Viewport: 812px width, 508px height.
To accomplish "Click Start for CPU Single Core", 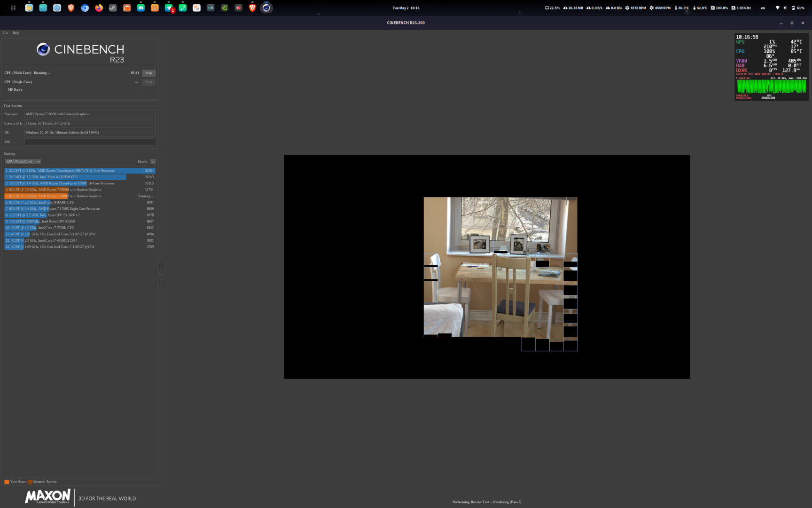I will [148, 82].
